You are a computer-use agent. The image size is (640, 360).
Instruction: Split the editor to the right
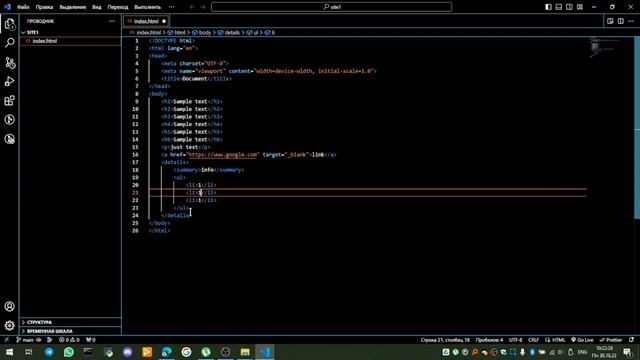620,21
